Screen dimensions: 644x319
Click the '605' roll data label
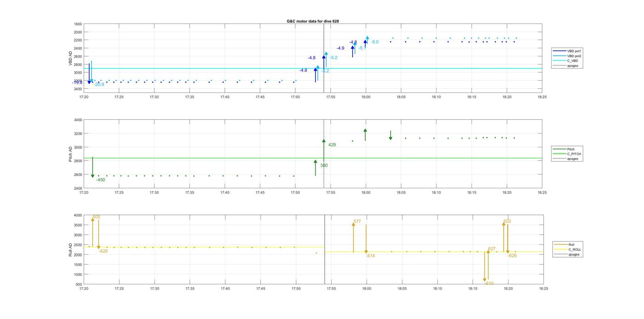click(x=96, y=217)
